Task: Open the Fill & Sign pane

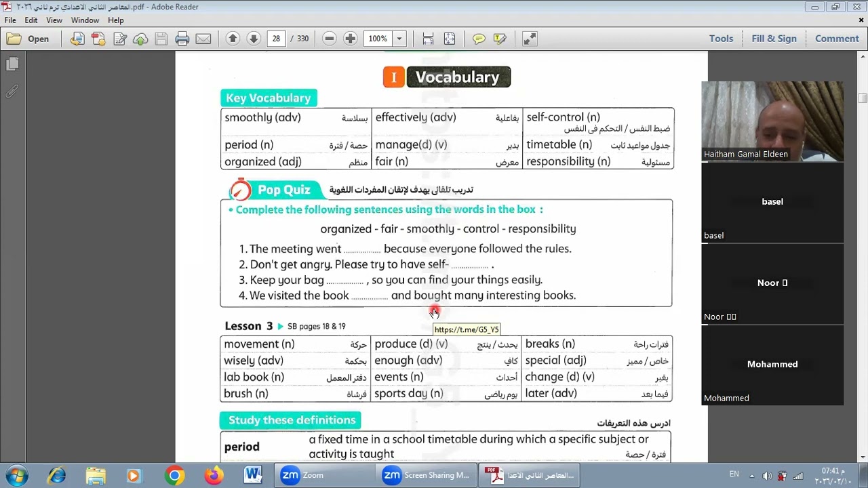Action: tap(774, 39)
